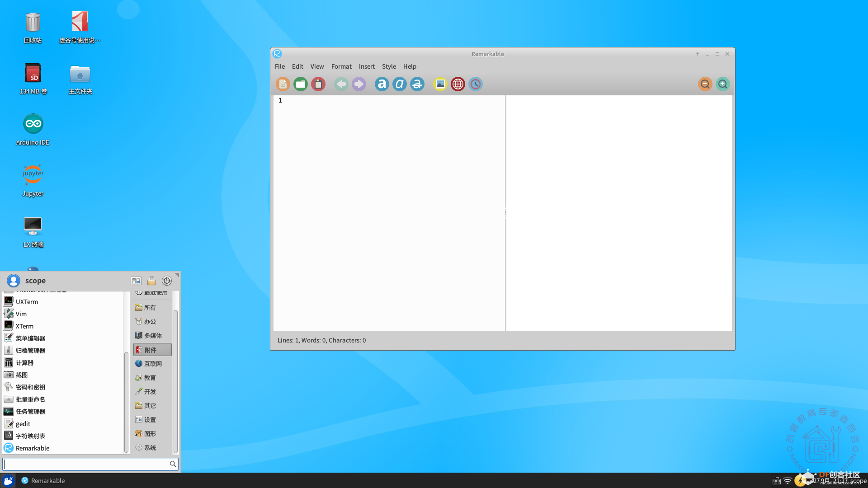Apply bold with the 'a' icon
Screen dimensions: 868x488
tap(382, 84)
